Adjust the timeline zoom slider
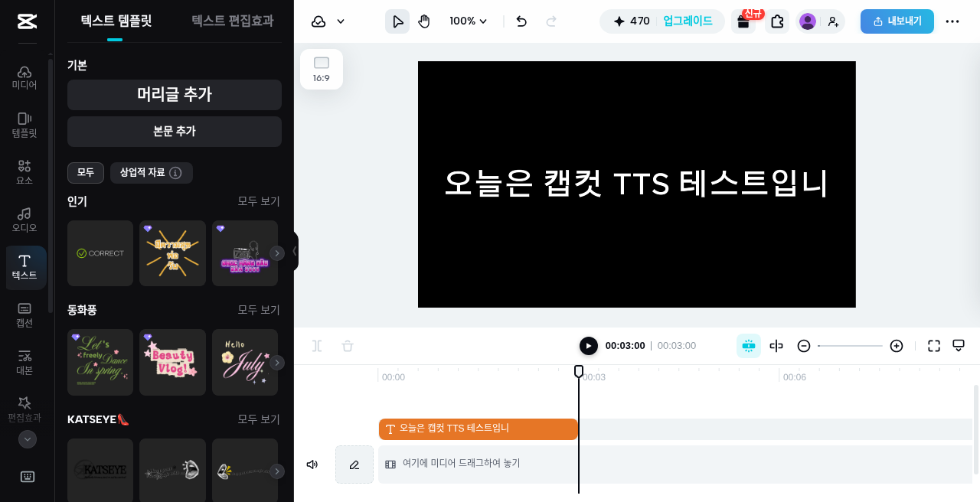 coord(850,346)
